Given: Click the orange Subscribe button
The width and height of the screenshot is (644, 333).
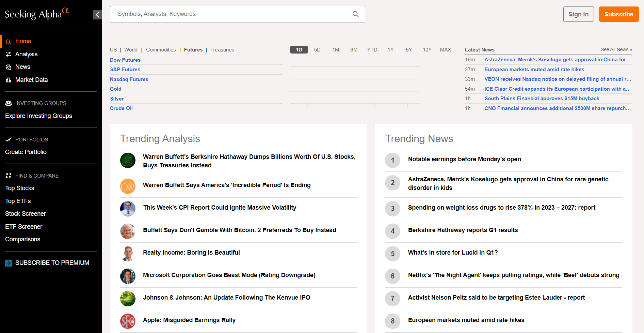Looking at the screenshot, I should tap(618, 14).
